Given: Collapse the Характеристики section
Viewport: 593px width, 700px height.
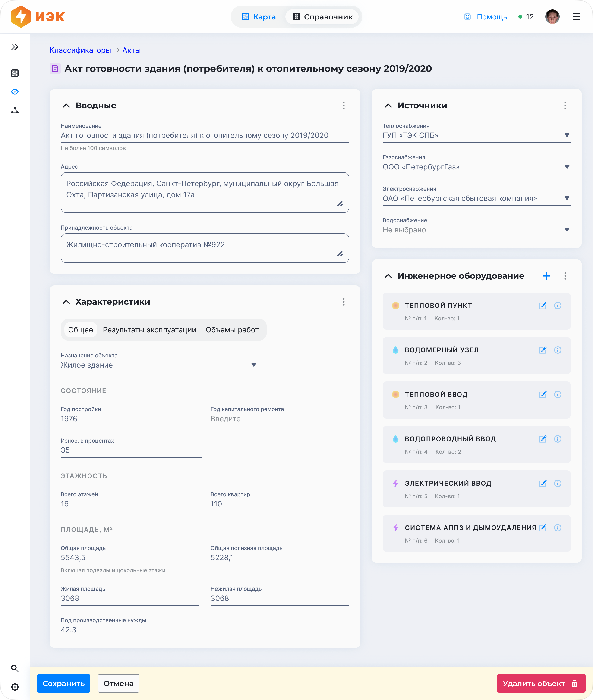Looking at the screenshot, I should (x=66, y=302).
